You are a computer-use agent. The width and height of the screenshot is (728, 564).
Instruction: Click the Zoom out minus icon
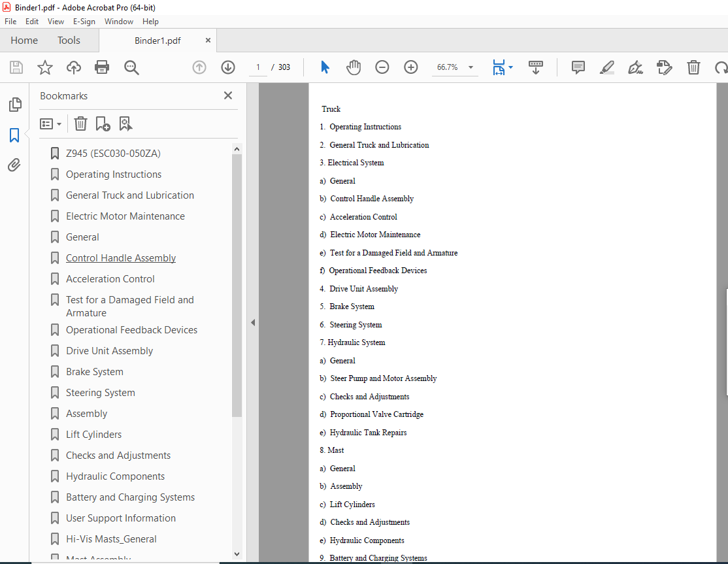[382, 67]
